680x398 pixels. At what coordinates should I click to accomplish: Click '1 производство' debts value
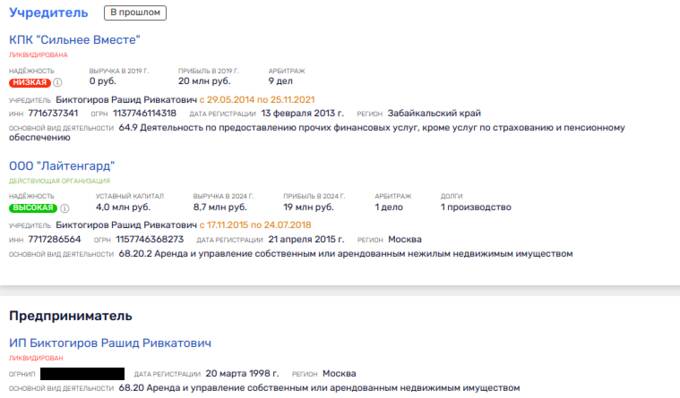click(x=476, y=207)
